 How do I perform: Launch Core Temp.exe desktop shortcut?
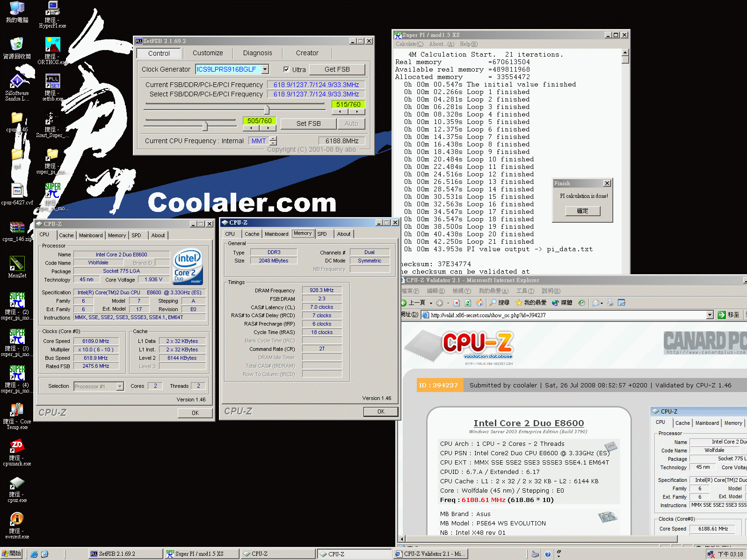click(x=17, y=416)
